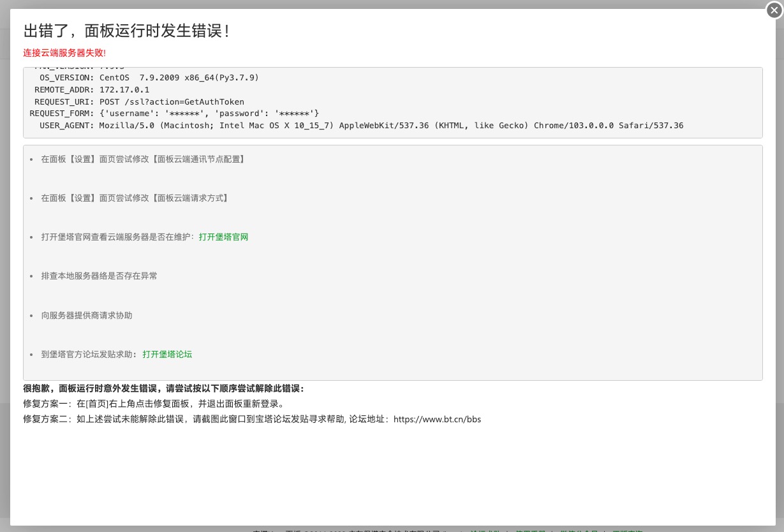Click the tip about 面板云端请求方式
Viewport: 784px width, 532px height.
click(x=135, y=198)
